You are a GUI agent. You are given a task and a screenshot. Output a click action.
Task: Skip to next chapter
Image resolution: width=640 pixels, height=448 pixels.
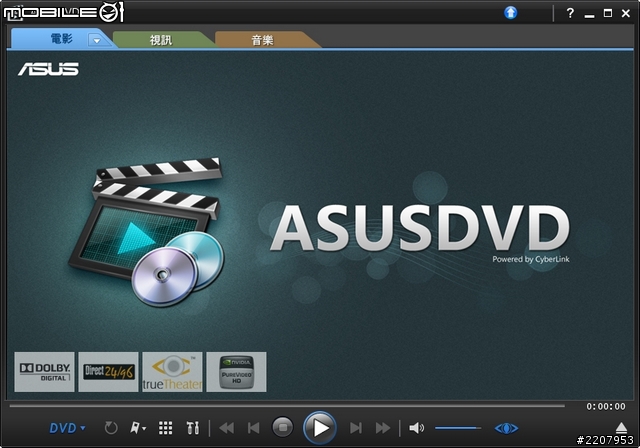[x=356, y=428]
